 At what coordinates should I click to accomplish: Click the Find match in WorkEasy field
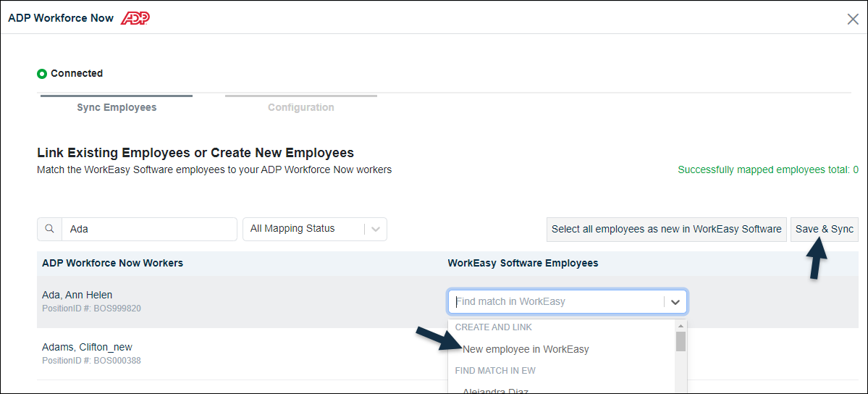point(568,302)
